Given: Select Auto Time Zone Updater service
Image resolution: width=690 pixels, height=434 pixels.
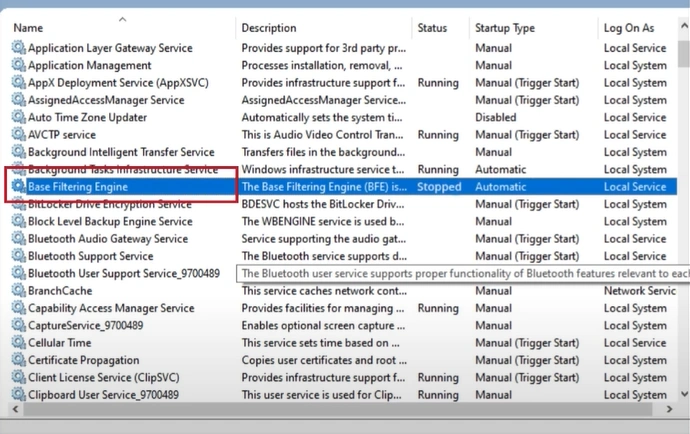Looking at the screenshot, I should tap(87, 117).
